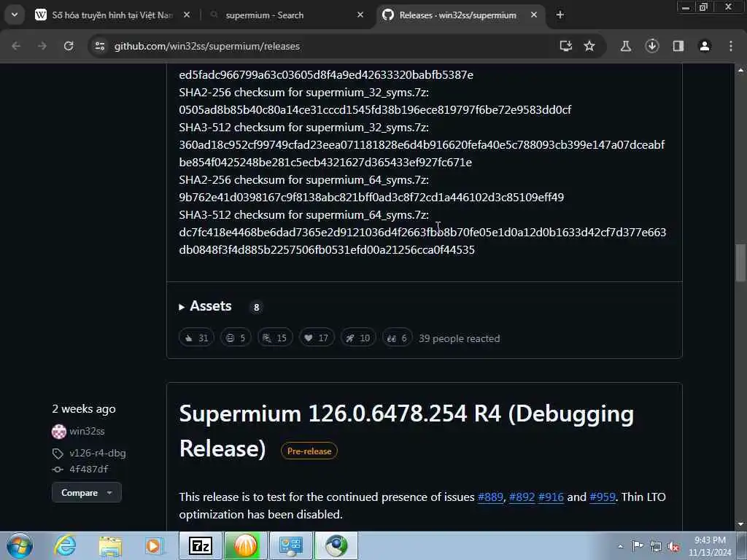Toggle eyes reaction with count 6
This screenshot has width=747, height=560.
pos(397,338)
